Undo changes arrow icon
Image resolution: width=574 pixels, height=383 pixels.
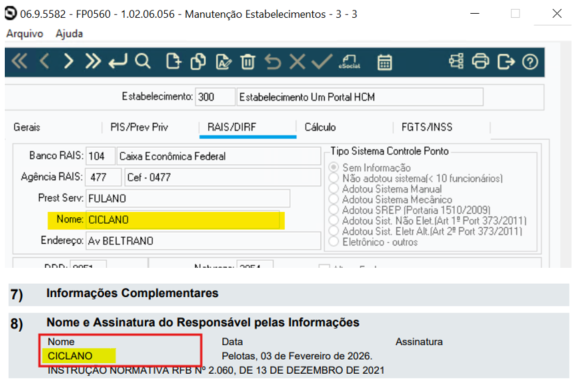tap(273, 61)
